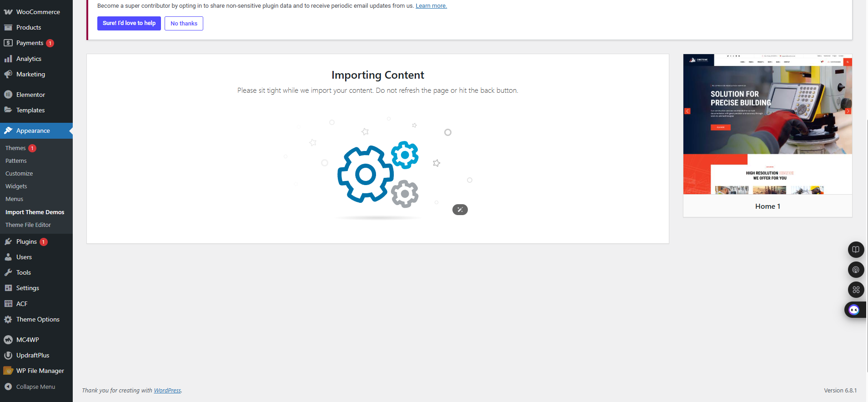Image resolution: width=868 pixels, height=402 pixels.
Task: Open Import Theme Demos submenu item
Action: click(35, 212)
